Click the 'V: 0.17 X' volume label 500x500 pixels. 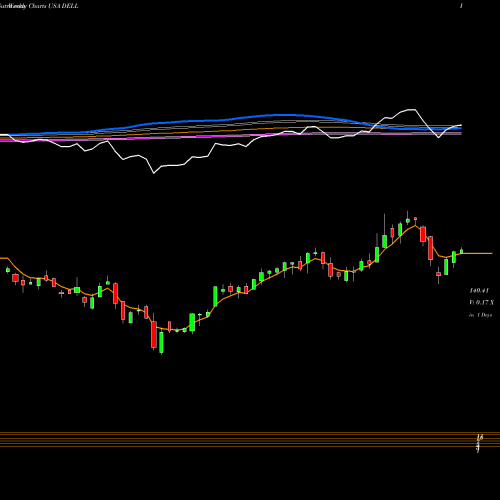[482, 302]
